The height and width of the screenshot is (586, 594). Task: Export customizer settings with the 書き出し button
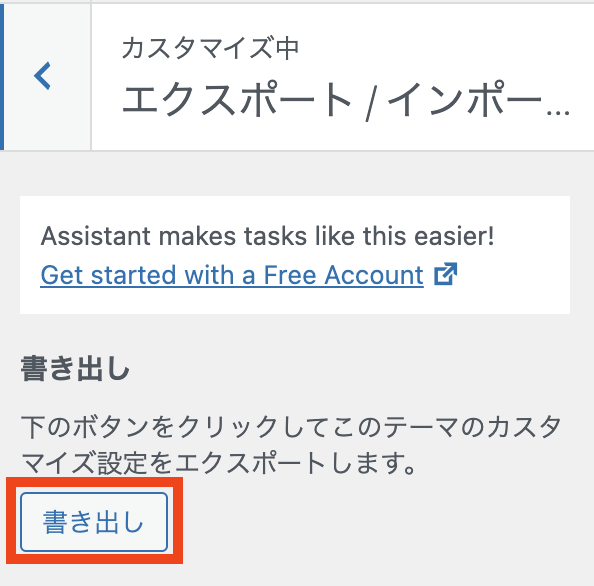[94, 522]
